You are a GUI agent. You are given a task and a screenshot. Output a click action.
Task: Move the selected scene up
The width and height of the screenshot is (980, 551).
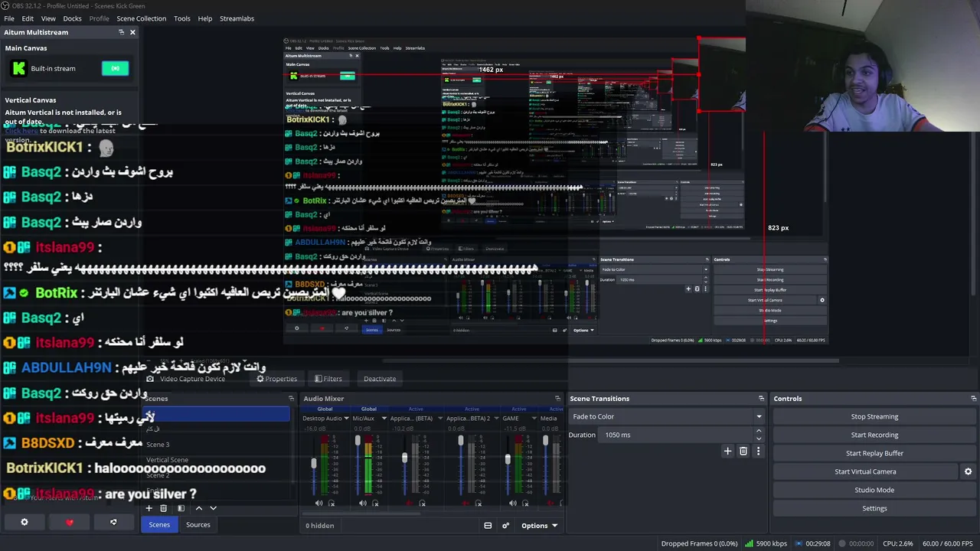pos(199,508)
